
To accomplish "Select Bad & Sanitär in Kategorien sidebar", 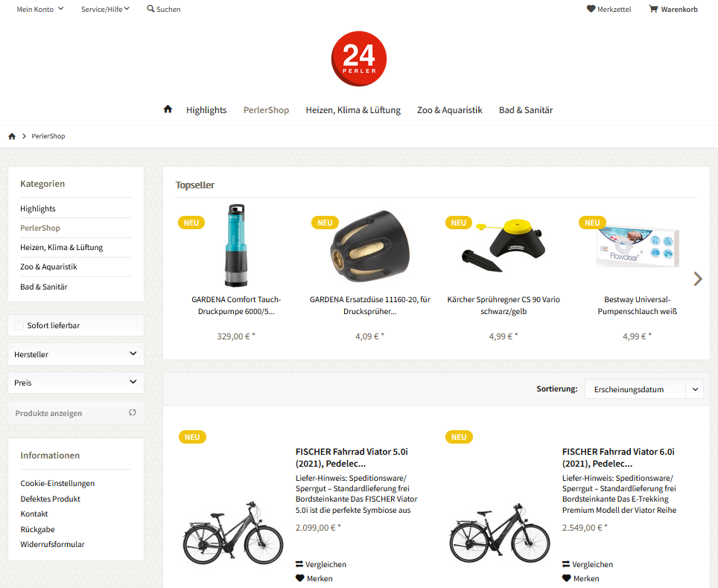I will [x=43, y=287].
